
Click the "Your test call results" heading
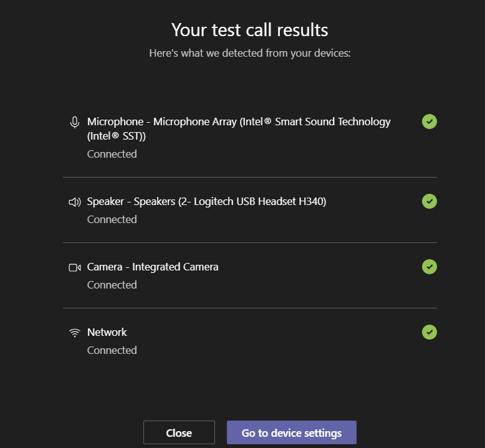(x=249, y=30)
